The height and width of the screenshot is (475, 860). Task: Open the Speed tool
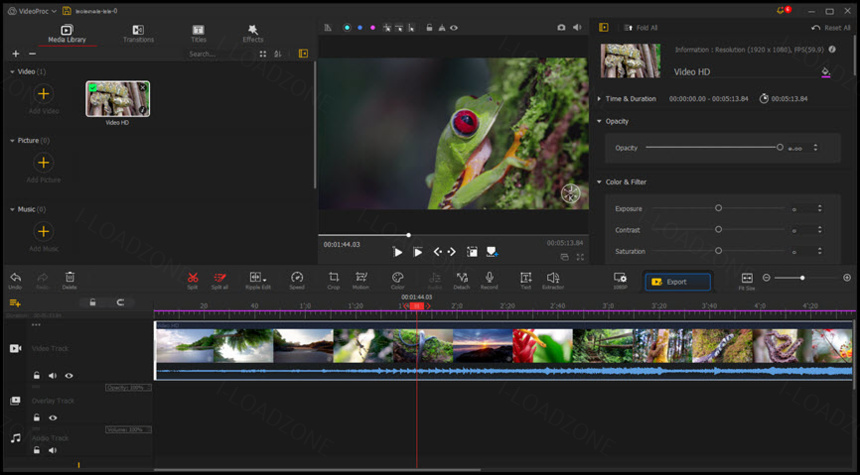(x=297, y=280)
